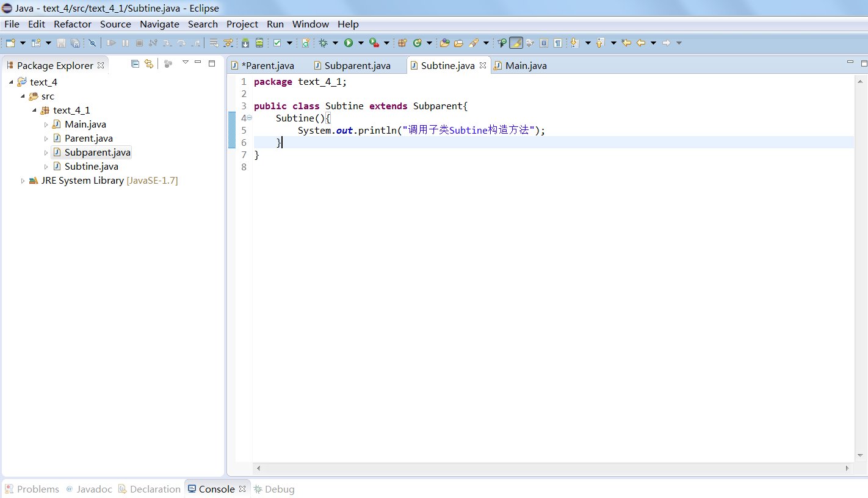This screenshot has height=498, width=868.
Task: Toggle Link with Editor in Package Explorer
Action: 148,63
